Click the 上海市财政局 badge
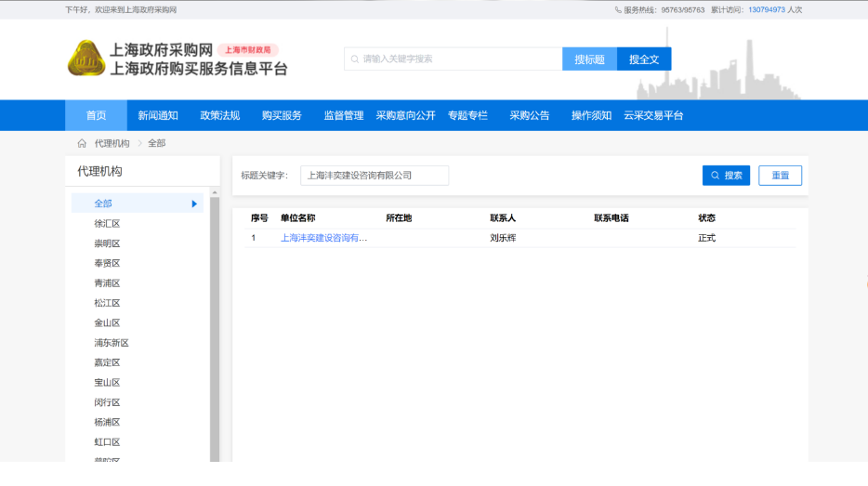The image size is (868, 486). (x=247, y=50)
